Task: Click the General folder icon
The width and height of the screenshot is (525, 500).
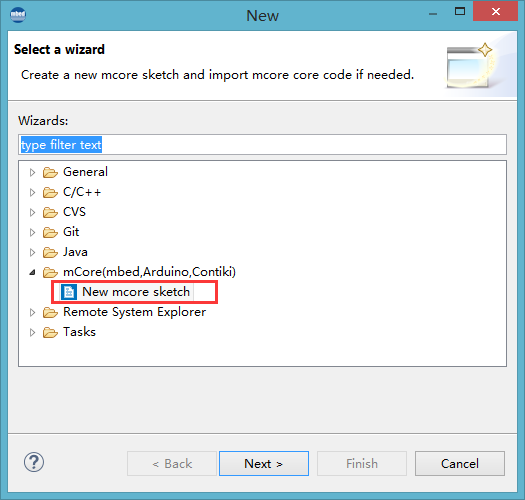Action: point(50,172)
